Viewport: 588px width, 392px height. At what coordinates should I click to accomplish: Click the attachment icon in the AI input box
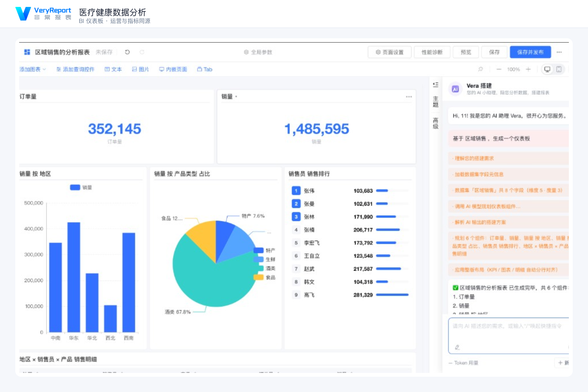(457, 347)
